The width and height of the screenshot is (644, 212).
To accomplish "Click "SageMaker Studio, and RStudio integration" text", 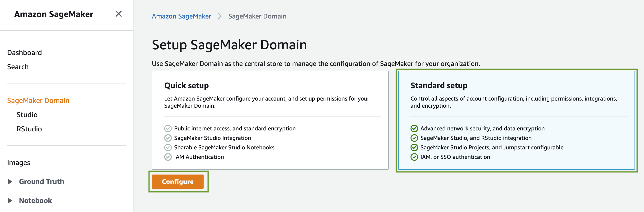I will pos(476,138).
